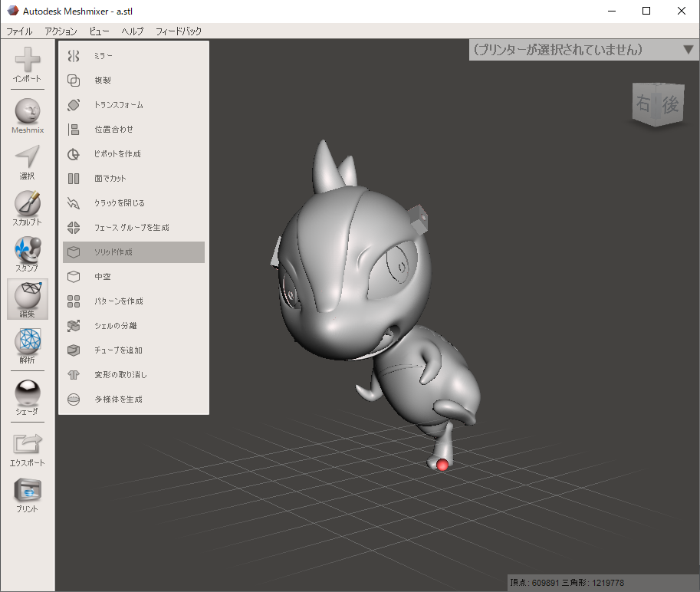Open the 解析 (Analysis) tool
This screenshot has height=592, width=700.
click(28, 347)
